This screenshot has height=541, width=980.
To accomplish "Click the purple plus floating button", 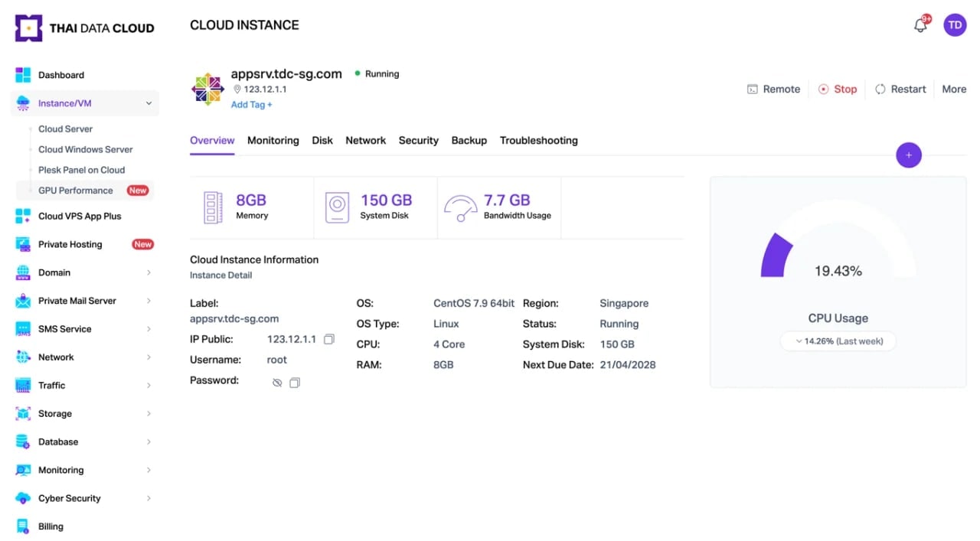I will click(x=909, y=155).
